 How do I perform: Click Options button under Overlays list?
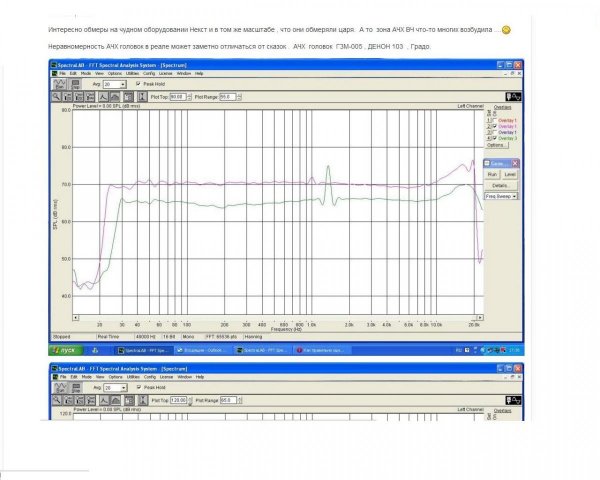(x=497, y=145)
